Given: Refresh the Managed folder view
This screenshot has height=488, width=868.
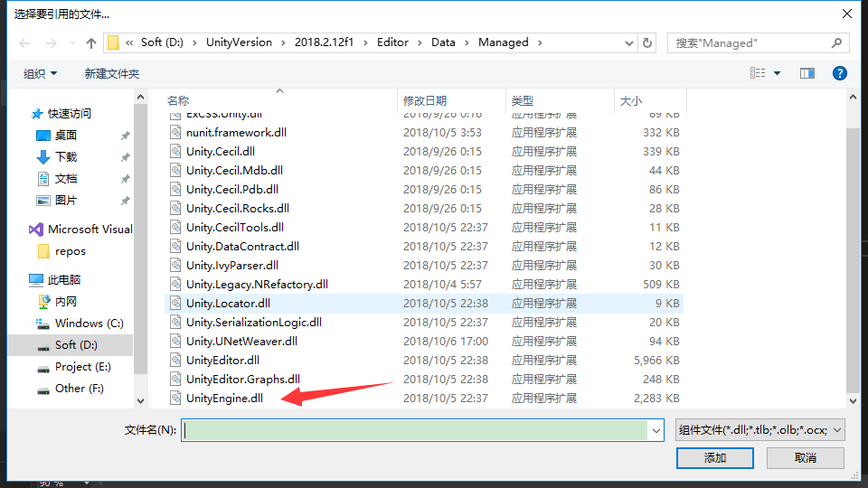Looking at the screenshot, I should pos(647,42).
